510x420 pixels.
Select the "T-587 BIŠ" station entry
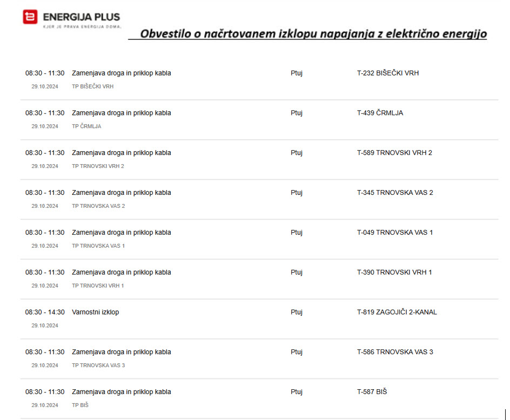click(x=372, y=392)
